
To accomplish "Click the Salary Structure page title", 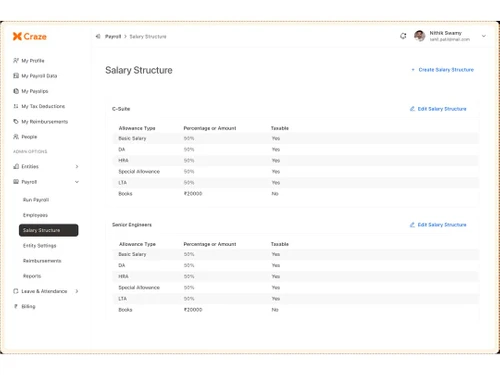I will (139, 70).
